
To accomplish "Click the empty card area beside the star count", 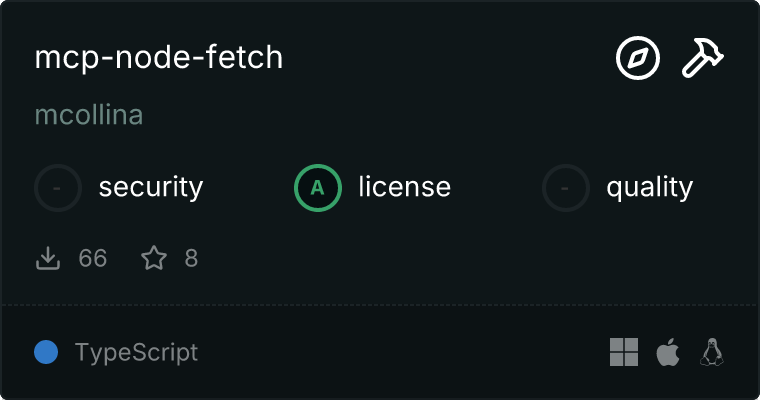I will click(x=450, y=259).
